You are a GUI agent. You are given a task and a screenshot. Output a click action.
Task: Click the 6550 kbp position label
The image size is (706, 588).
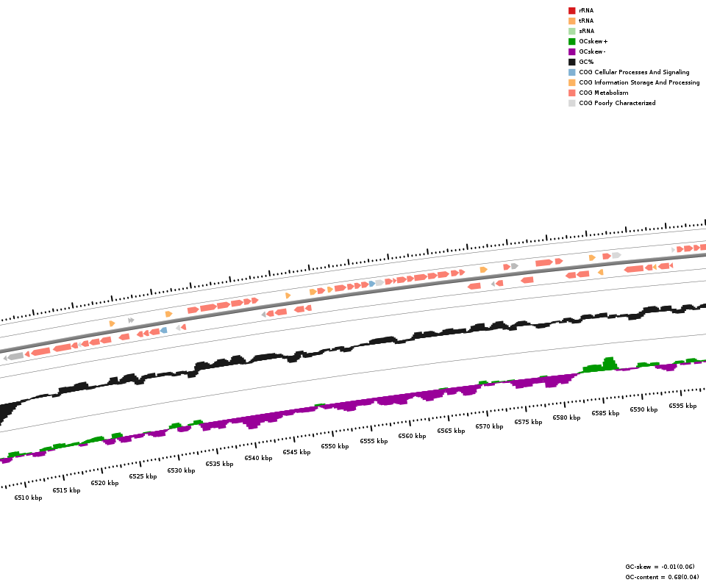pos(335,446)
